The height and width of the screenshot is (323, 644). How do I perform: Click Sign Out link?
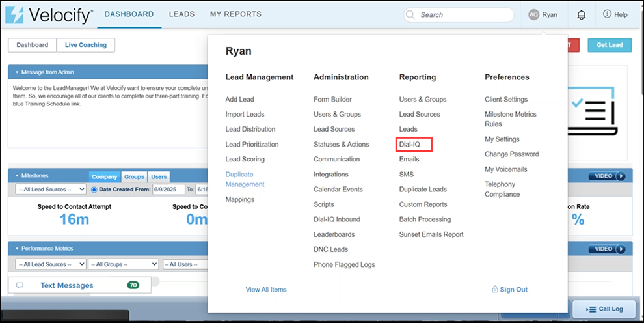point(513,289)
